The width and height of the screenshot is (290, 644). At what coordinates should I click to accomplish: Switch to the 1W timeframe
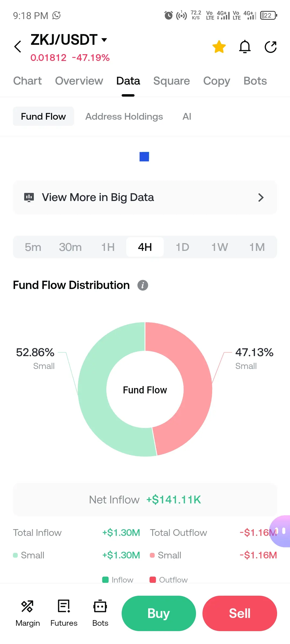click(220, 247)
